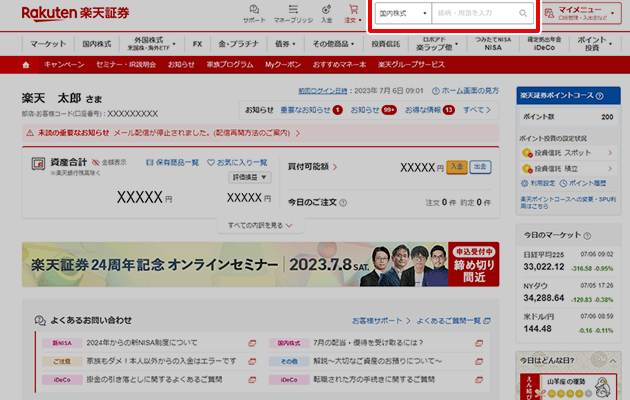
Task: Open ポイント履歴 link
Action: coord(583,183)
